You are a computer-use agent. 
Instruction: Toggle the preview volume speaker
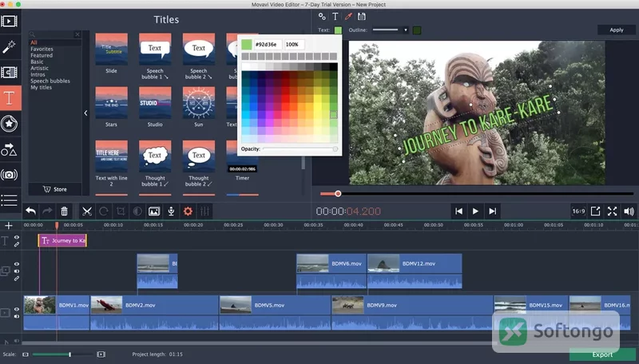click(629, 211)
